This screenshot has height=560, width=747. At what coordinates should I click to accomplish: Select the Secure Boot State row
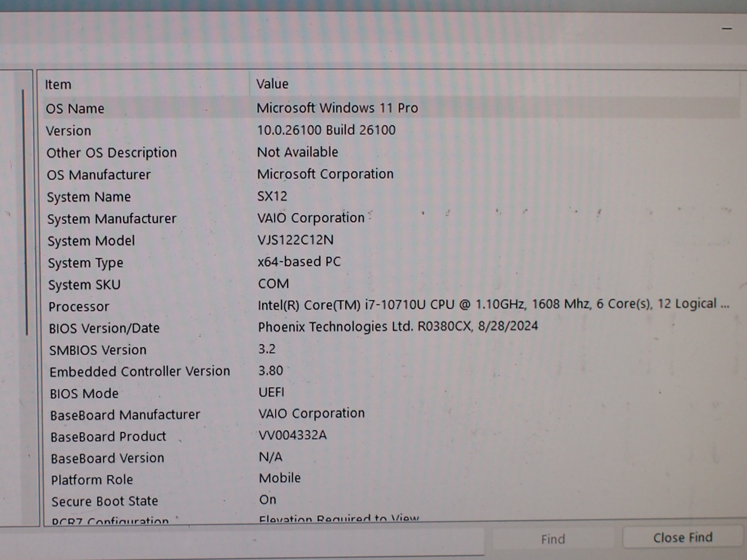(391, 501)
